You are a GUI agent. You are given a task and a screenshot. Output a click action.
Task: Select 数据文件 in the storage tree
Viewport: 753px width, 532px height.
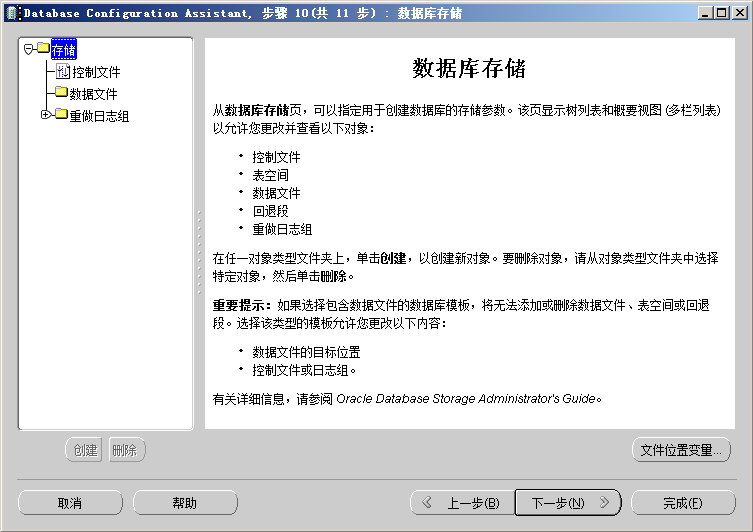(x=93, y=94)
